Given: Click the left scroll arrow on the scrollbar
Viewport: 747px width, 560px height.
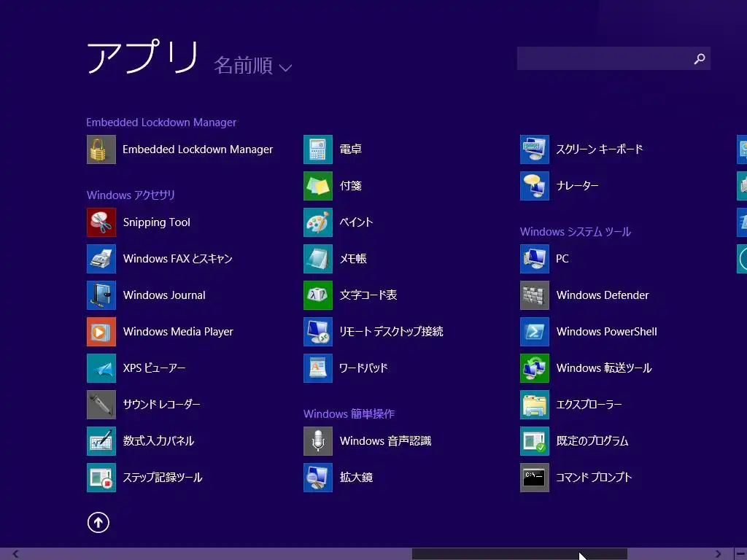Looking at the screenshot, I should click(x=16, y=554).
